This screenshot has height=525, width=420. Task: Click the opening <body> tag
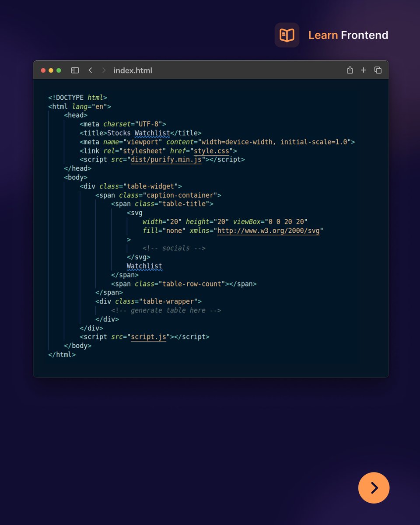tap(76, 177)
